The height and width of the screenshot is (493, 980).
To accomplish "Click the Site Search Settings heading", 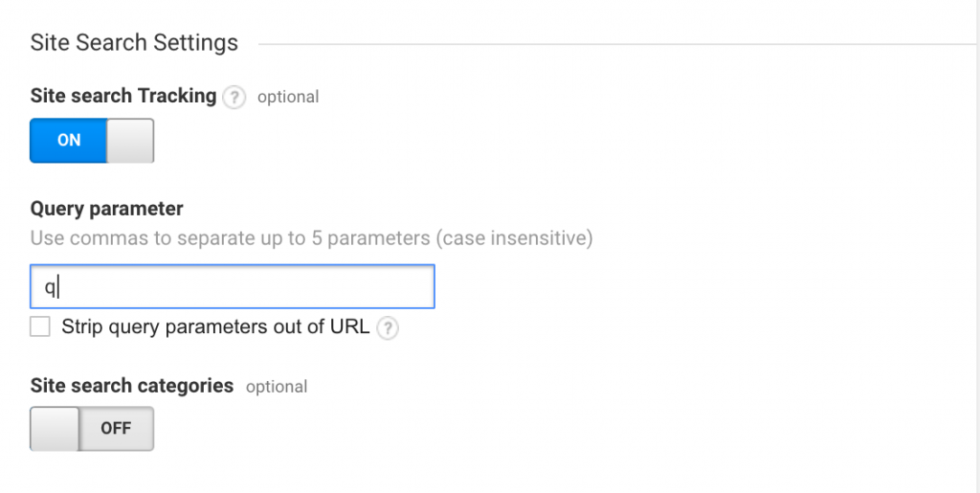I will point(134,43).
